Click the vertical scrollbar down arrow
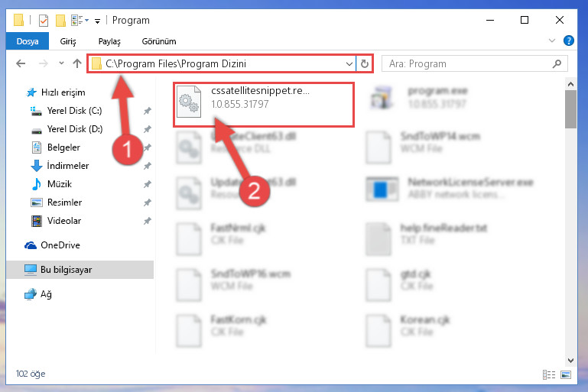This screenshot has height=392, width=588. (570, 361)
